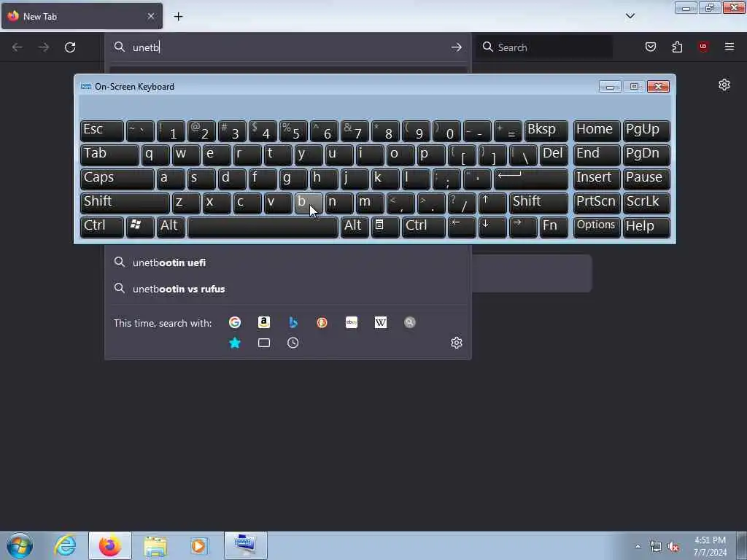Click Show desktop strip

[742, 546]
